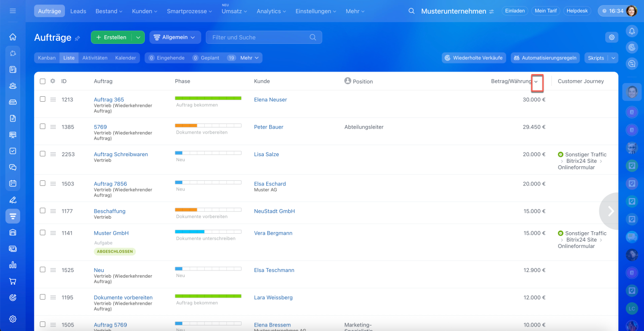Tick the checkbox for order 2253

click(x=43, y=154)
